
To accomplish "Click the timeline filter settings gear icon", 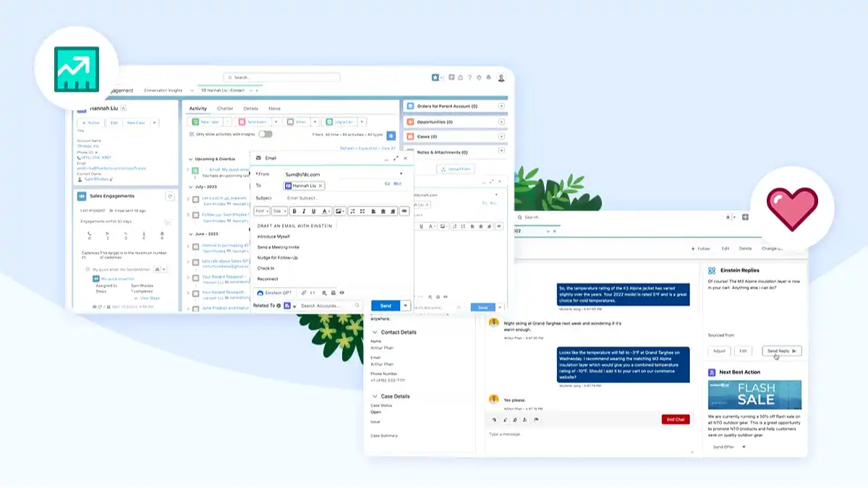I will click(391, 135).
